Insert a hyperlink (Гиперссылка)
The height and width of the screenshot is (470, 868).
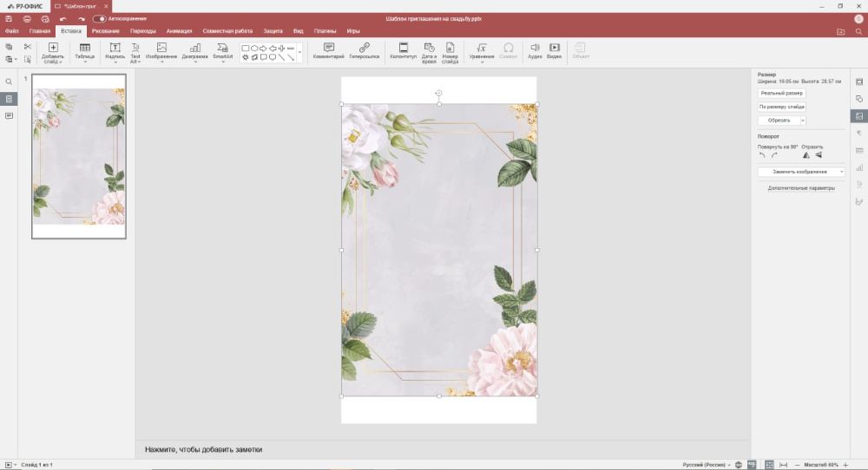[364, 50]
